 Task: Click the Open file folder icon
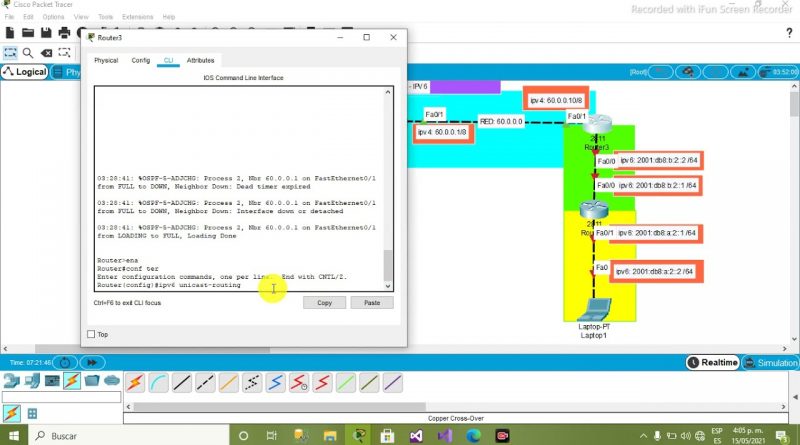point(28,33)
